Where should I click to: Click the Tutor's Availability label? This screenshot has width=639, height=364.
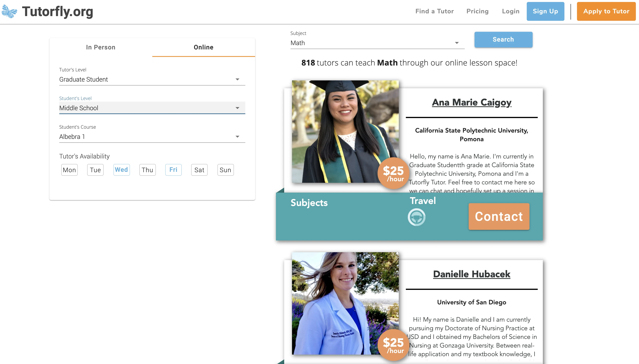click(84, 156)
